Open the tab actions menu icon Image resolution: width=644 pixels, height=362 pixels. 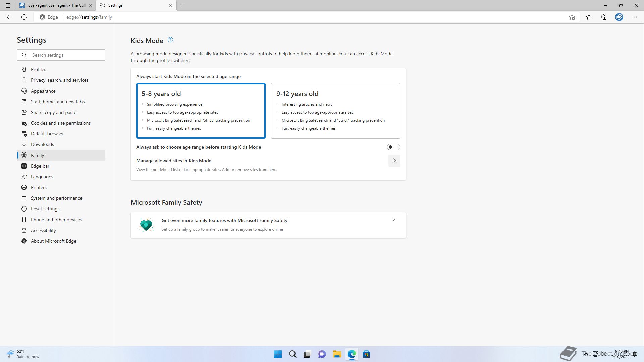[x=8, y=5]
